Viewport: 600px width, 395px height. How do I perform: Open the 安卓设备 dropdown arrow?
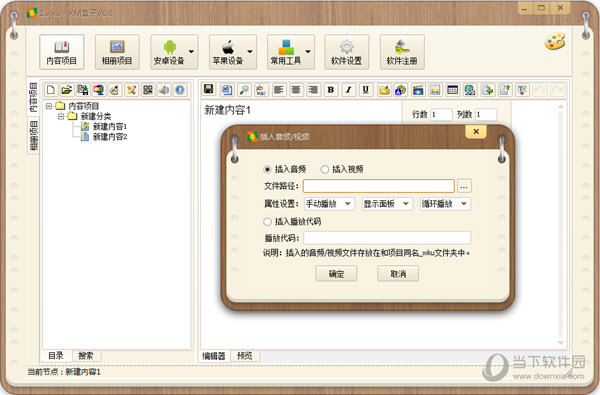pyautogui.click(x=191, y=52)
